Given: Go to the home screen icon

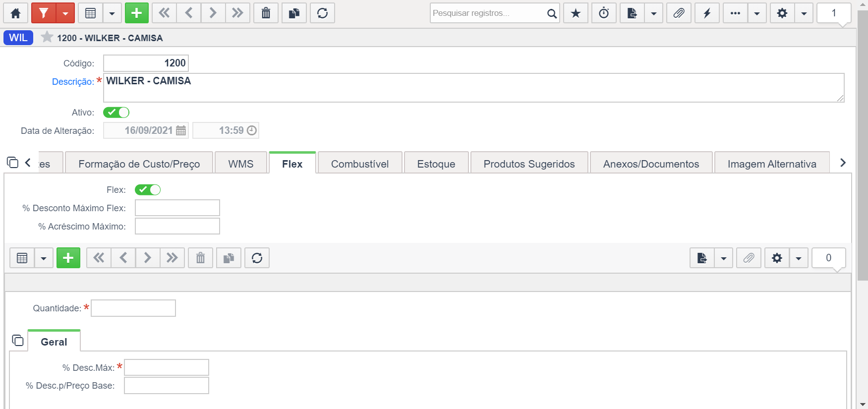Looking at the screenshot, I should pyautogui.click(x=15, y=13).
